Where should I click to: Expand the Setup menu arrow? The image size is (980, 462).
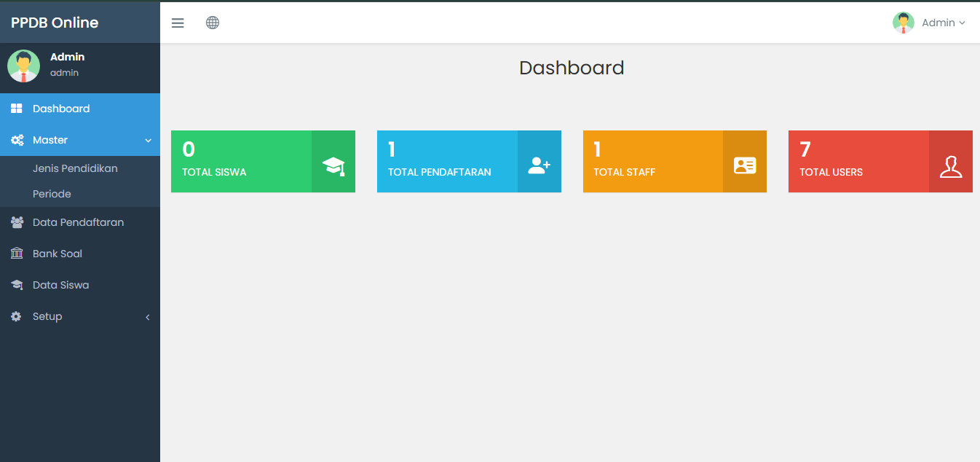coord(148,317)
